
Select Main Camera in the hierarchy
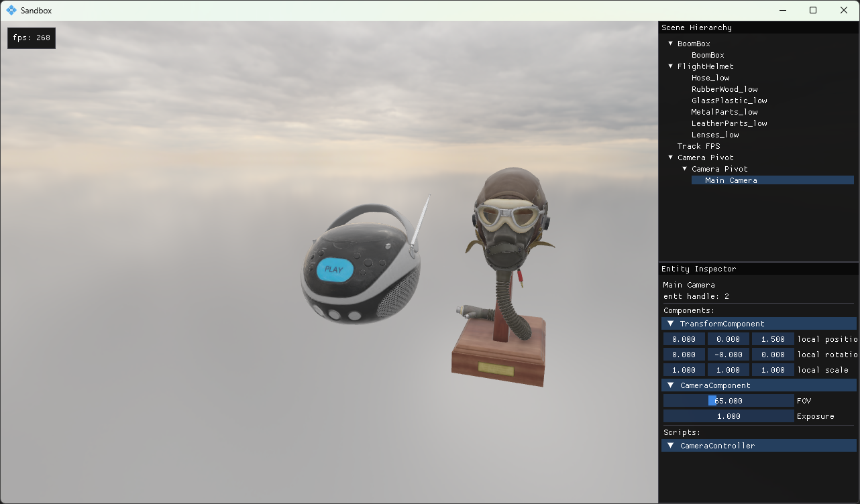[773, 180]
